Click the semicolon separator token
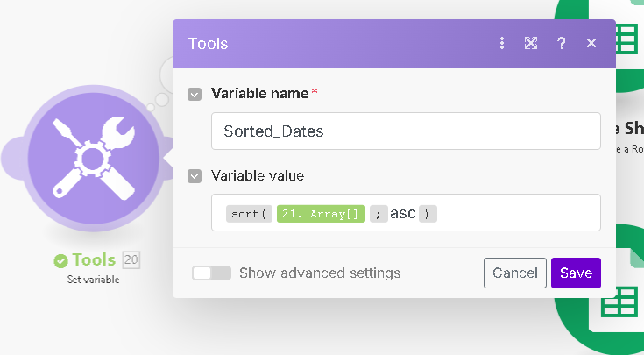This screenshot has height=355, width=644. pyautogui.click(x=378, y=213)
